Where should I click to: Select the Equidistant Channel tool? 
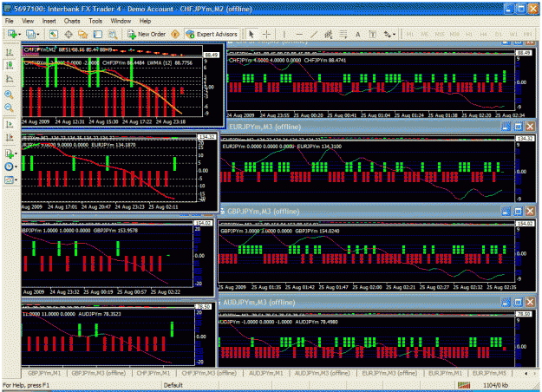(329, 34)
